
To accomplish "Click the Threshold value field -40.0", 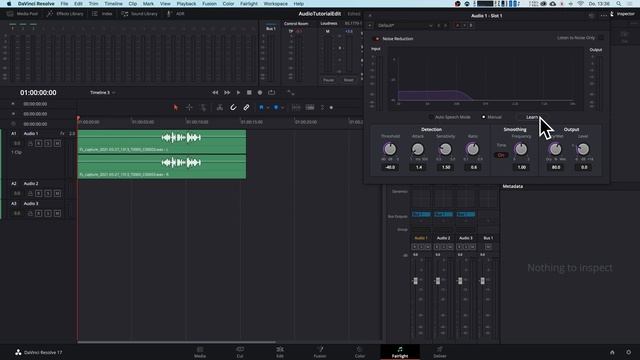I will (390, 167).
